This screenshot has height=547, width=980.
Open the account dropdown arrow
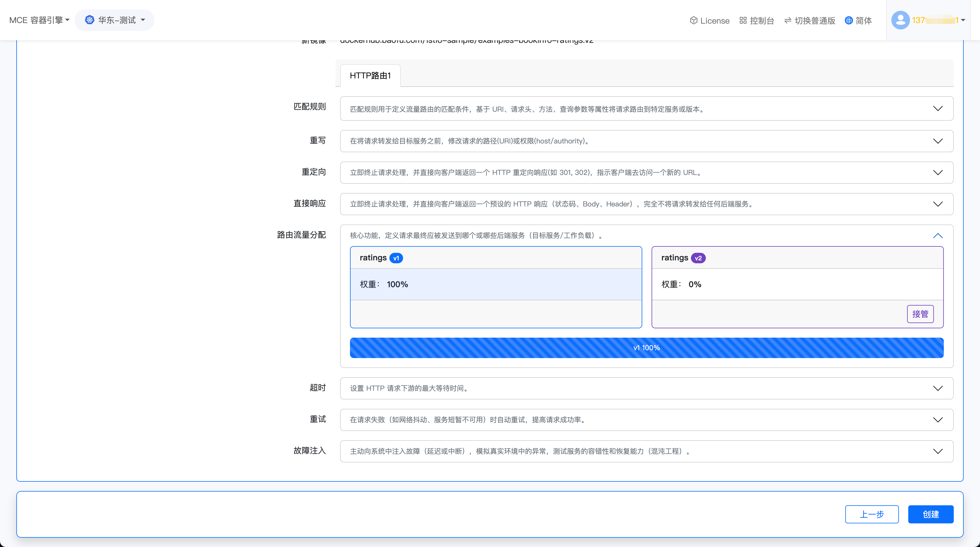(x=963, y=20)
